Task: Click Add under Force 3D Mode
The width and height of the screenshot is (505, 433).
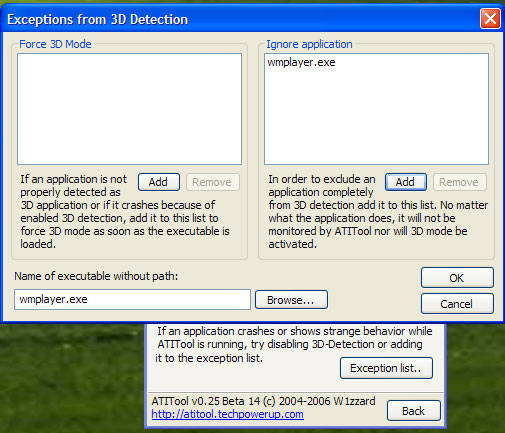Action: pos(159,182)
